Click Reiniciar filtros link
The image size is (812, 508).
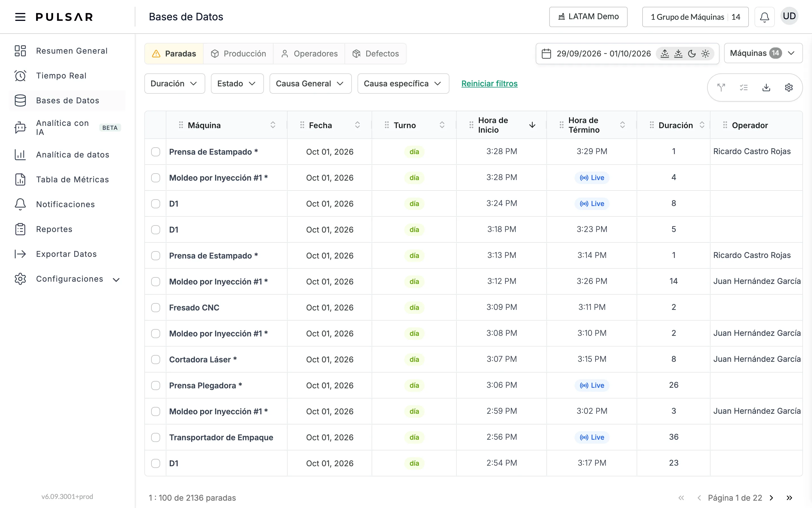489,84
